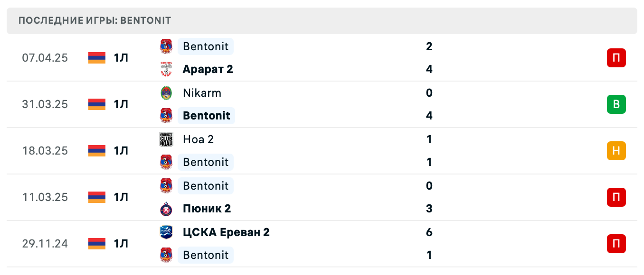This screenshot has width=644, height=275.
Task: Click the ЦСКА Ереван 2 club logo
Action: click(166, 232)
